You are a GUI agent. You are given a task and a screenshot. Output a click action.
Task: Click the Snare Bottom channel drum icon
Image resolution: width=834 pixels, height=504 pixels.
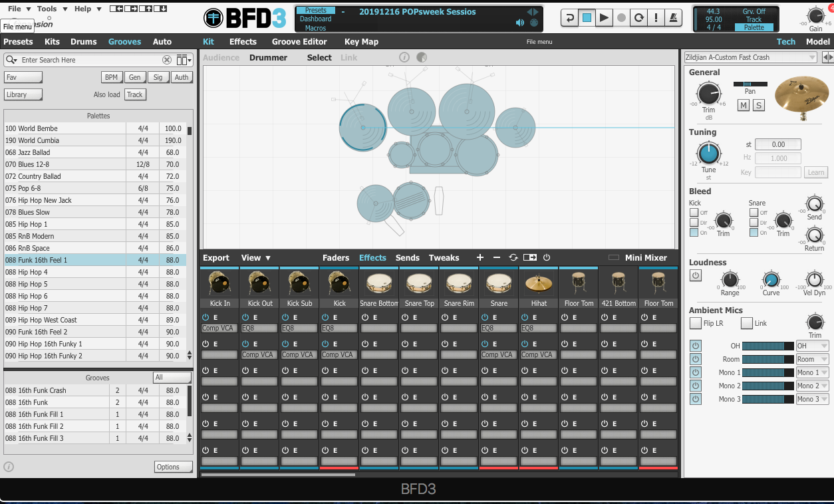379,284
